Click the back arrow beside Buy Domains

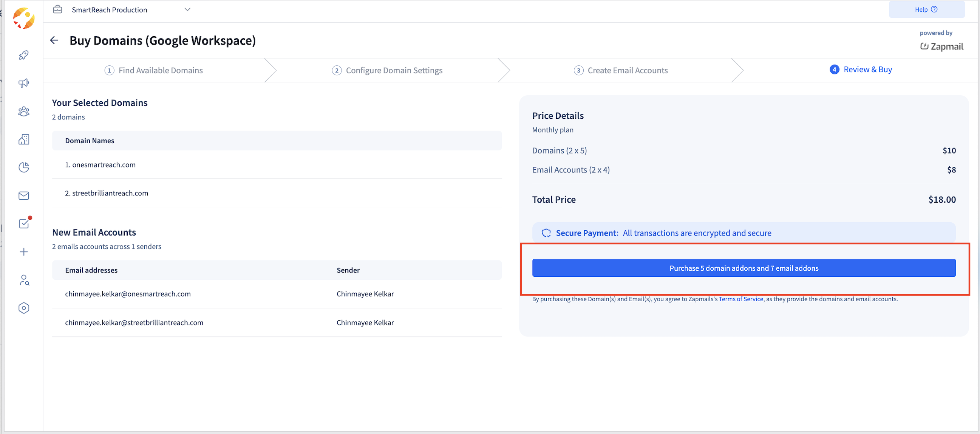tap(54, 40)
